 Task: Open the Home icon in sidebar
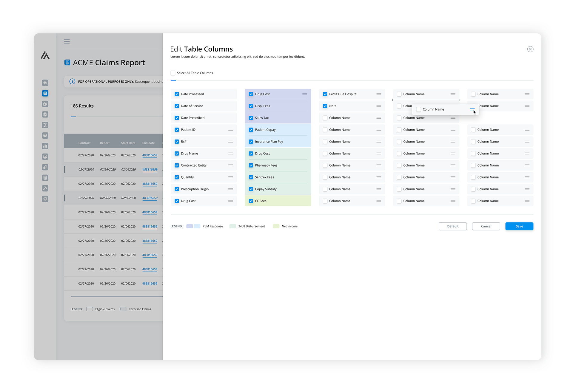coord(45,83)
